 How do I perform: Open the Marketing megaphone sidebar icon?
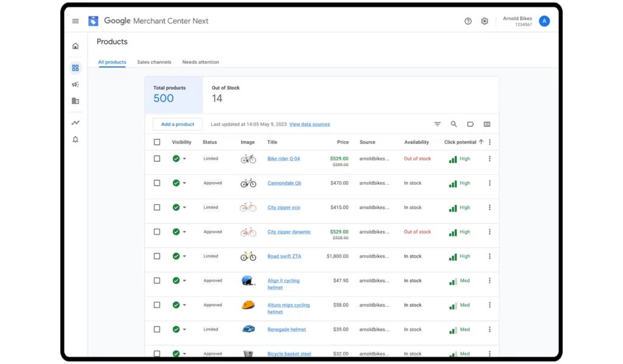pos(75,84)
